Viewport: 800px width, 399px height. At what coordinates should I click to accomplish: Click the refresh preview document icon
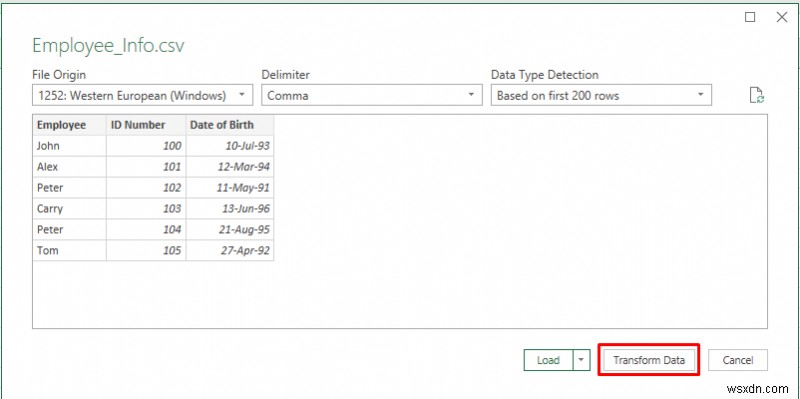click(757, 95)
